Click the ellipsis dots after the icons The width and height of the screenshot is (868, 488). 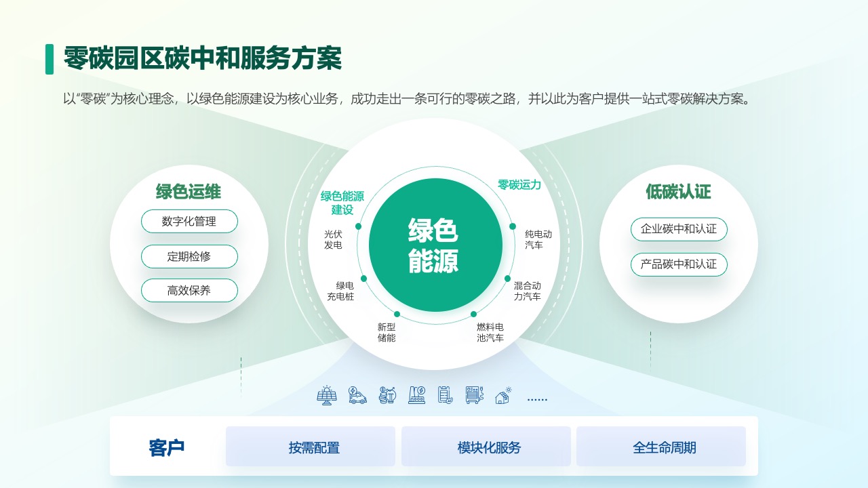pyautogui.click(x=537, y=399)
